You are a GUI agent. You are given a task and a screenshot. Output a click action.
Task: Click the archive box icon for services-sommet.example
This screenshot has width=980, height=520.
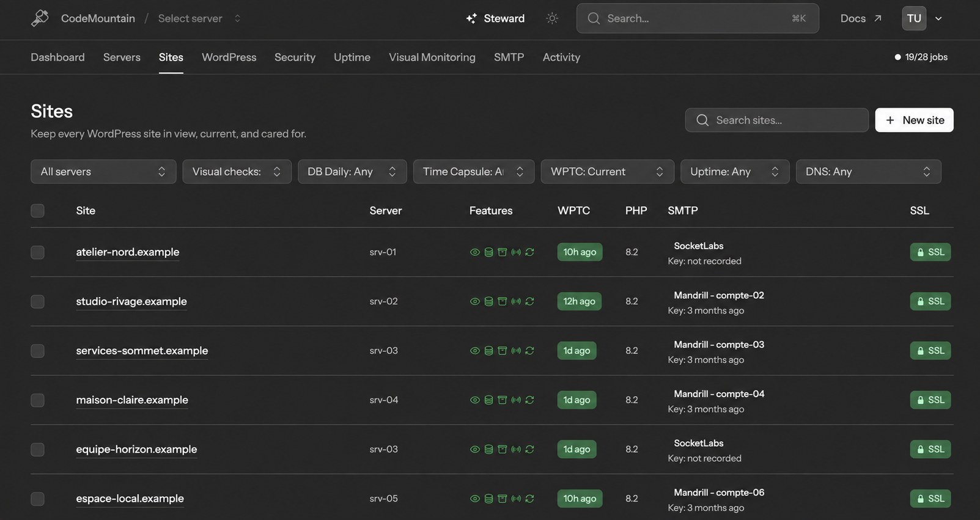click(502, 351)
